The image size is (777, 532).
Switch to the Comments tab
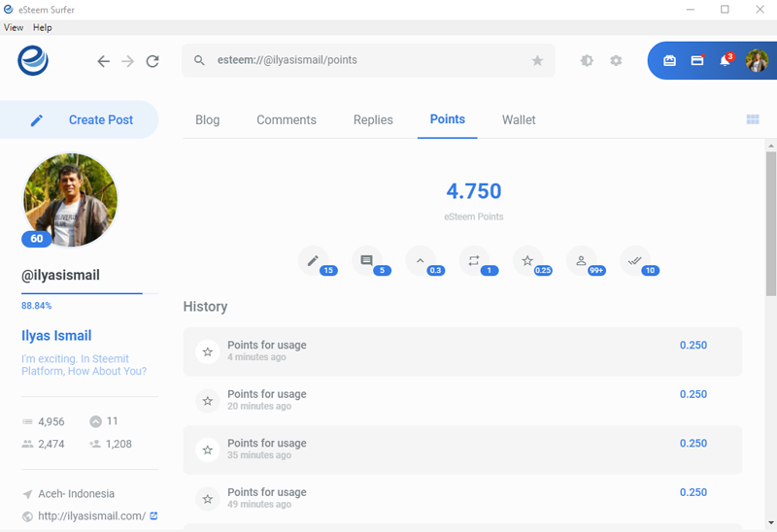pos(287,119)
